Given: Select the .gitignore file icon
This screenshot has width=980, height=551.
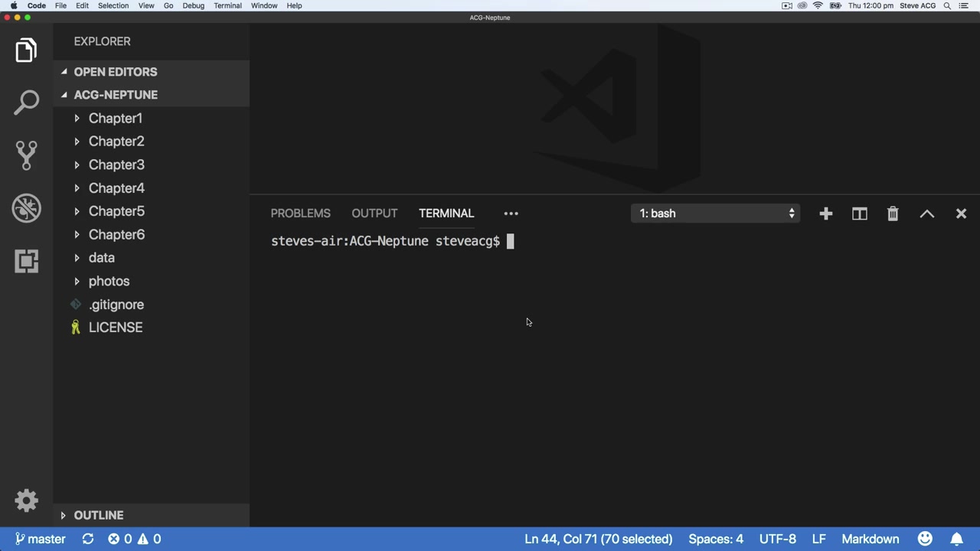Looking at the screenshot, I should (76, 305).
